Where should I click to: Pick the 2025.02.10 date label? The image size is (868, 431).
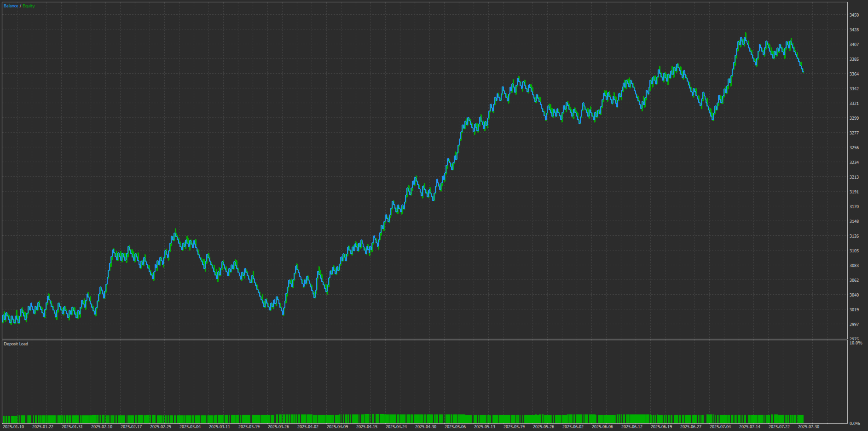(x=101, y=427)
